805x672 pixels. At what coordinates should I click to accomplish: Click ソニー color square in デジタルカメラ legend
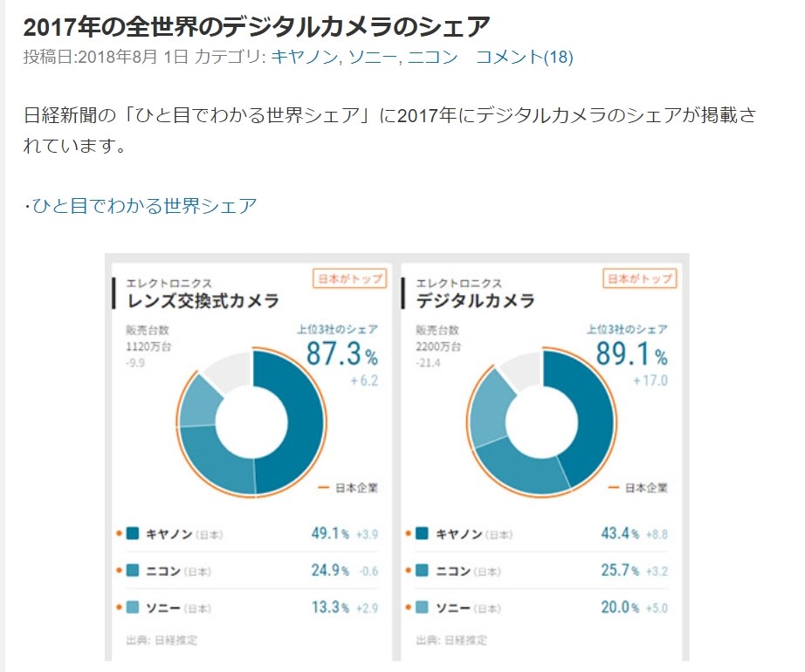pos(423,607)
